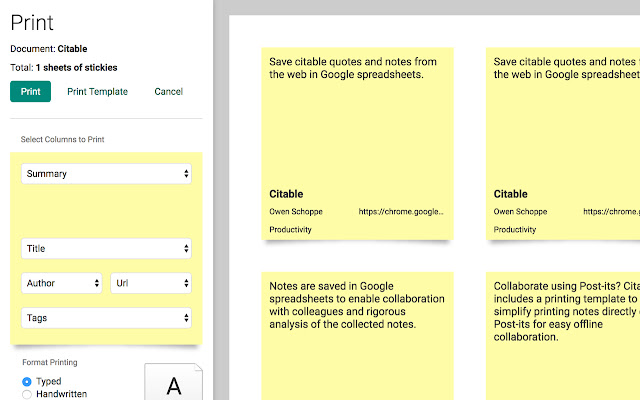Select the Typed radio button
Viewport: 640px width, 400px height.
click(x=27, y=382)
